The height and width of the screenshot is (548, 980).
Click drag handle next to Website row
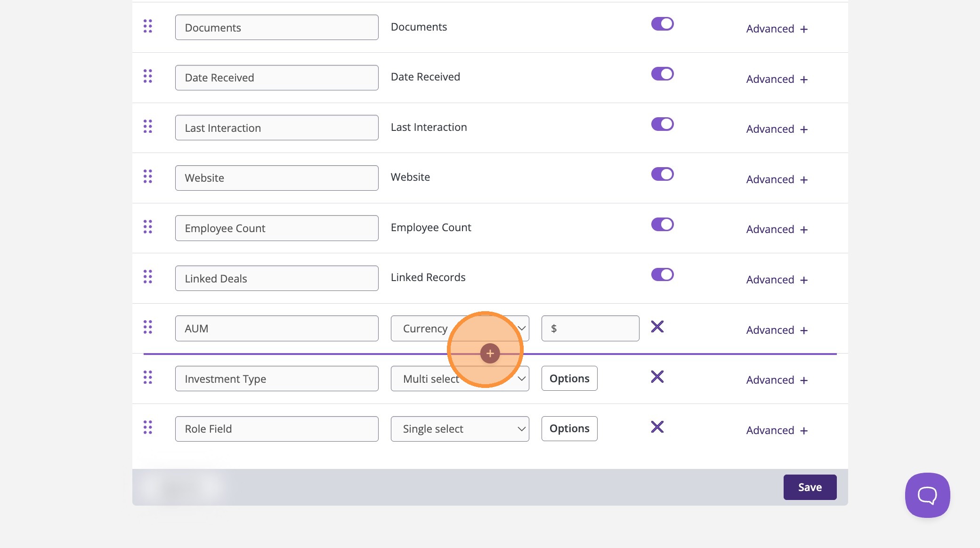click(x=148, y=177)
